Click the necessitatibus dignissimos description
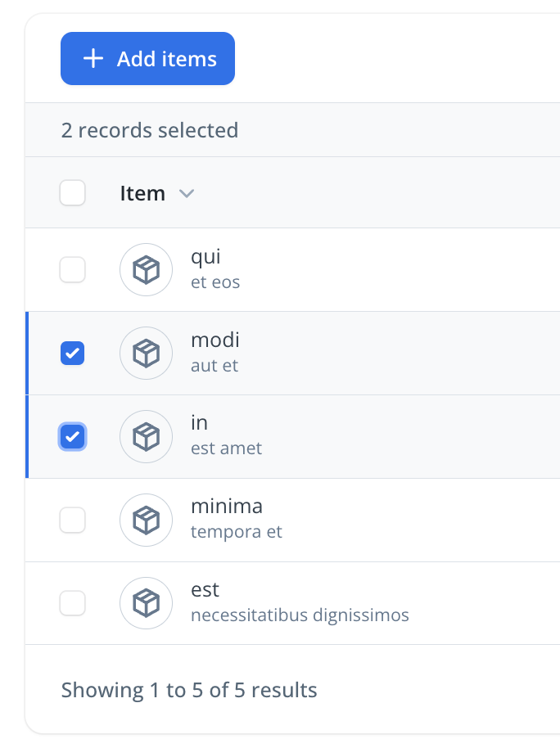The width and height of the screenshot is (560, 748). [300, 615]
